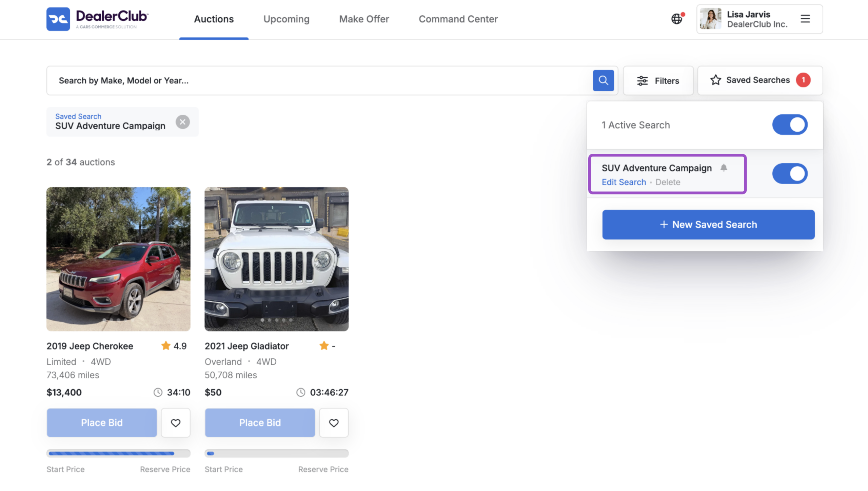868x491 pixels.
Task: Open the Command Center tab
Action: (x=458, y=19)
